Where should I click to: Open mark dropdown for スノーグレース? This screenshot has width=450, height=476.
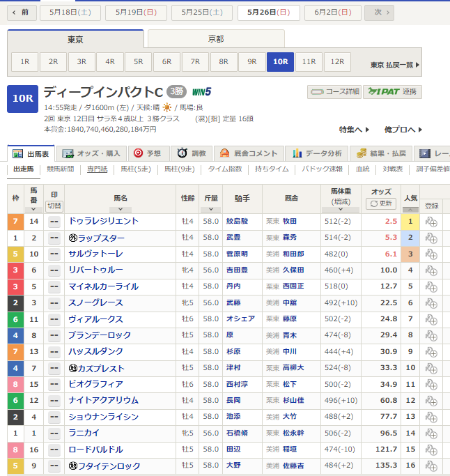pos(54,303)
